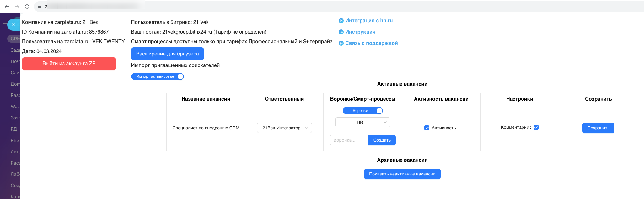The height and width of the screenshot is (199, 644).
Task: Uncheck the Активность checkbox
Action: point(427,128)
